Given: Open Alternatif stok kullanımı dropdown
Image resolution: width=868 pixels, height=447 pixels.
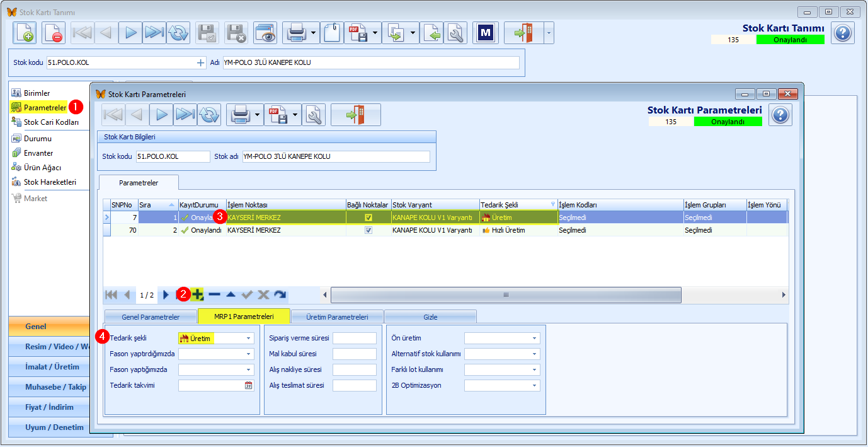Looking at the screenshot, I should point(534,354).
